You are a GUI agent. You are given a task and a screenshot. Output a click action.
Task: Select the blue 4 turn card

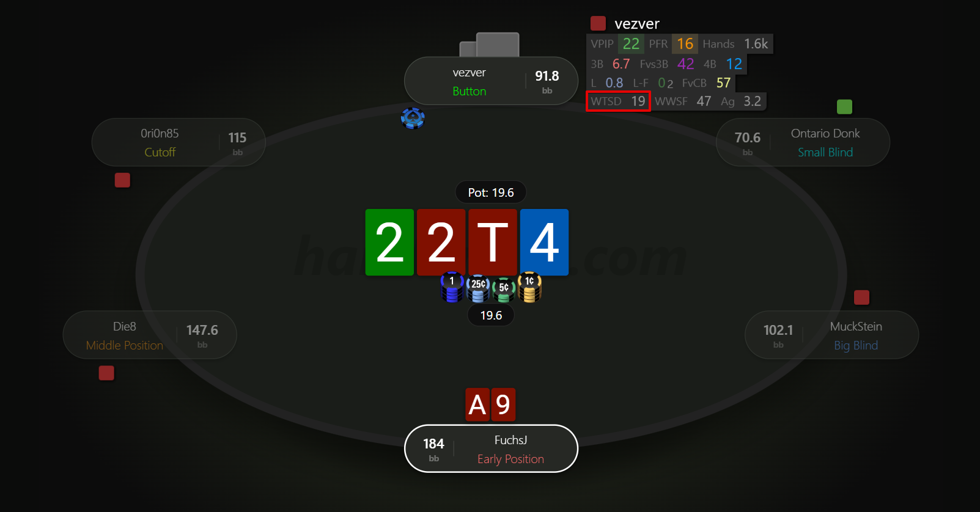point(544,243)
